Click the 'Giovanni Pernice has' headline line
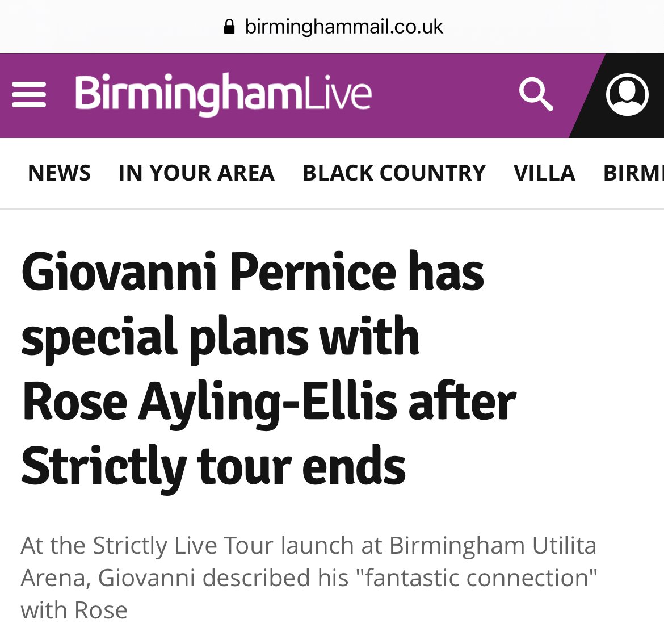 (253, 271)
